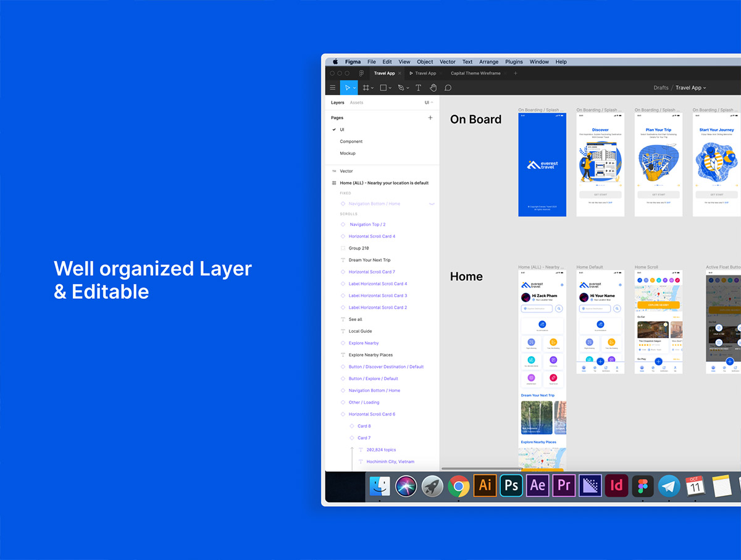Open the Assets panel tab
Screen dimensions: 741x560
coord(356,102)
